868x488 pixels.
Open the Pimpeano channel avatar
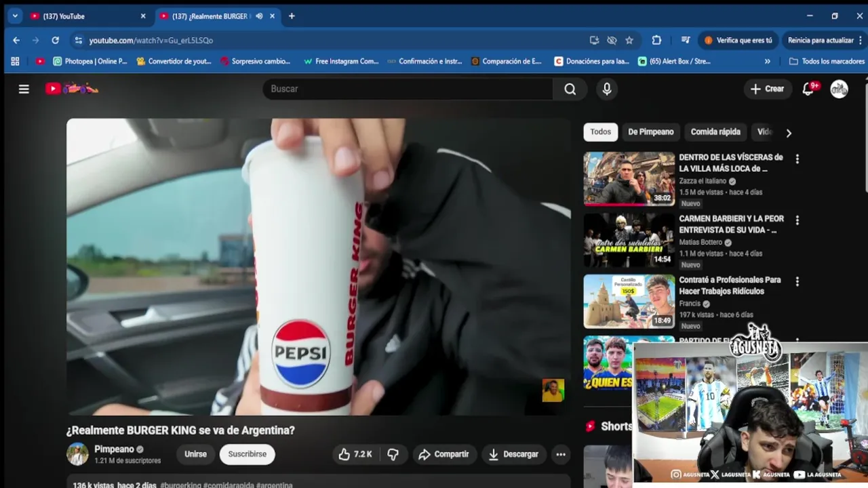77,454
